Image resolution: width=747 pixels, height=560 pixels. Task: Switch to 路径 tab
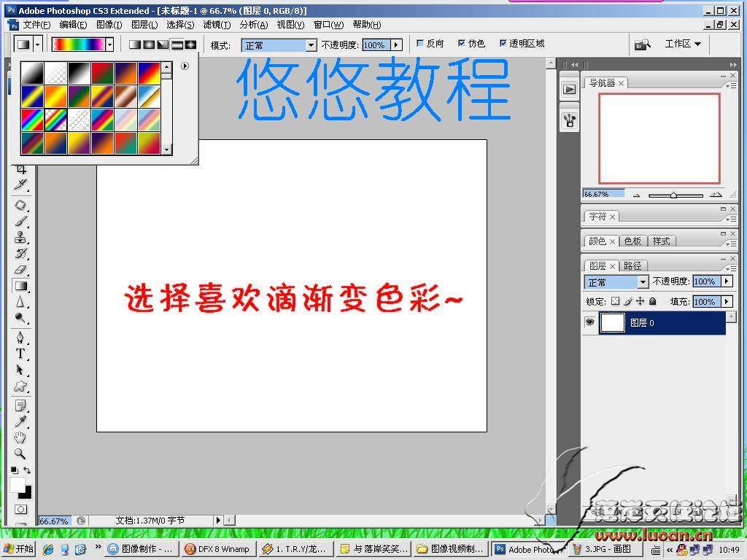[x=632, y=265]
